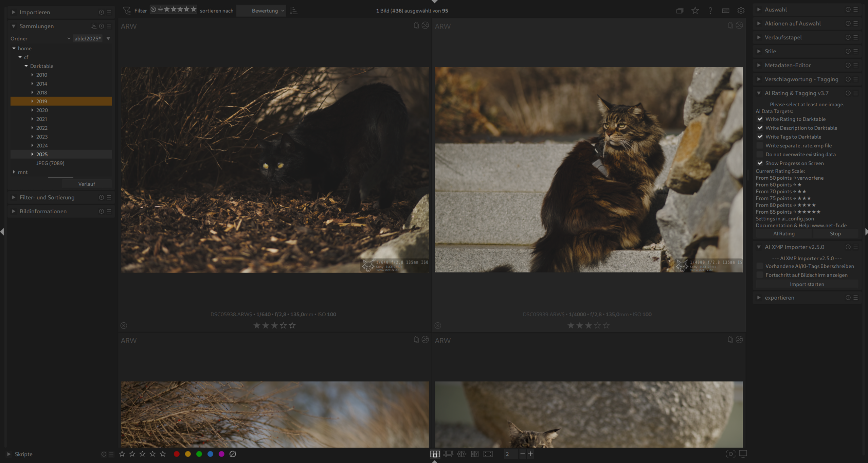This screenshot has height=463, width=868.
Task: Click Import starten button
Action: pos(807,284)
